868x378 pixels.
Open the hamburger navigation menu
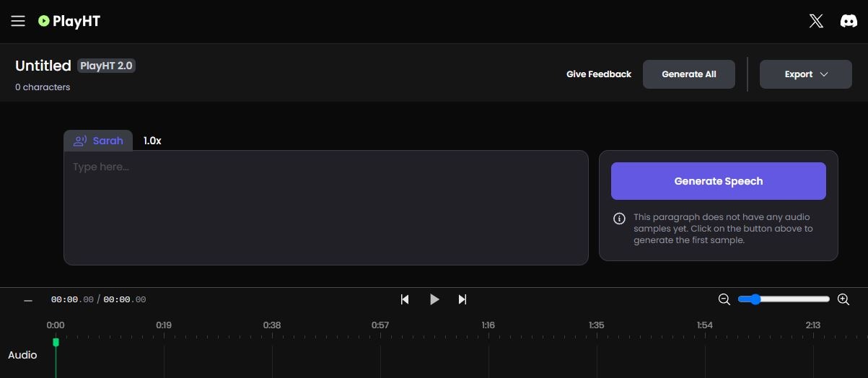tap(18, 21)
